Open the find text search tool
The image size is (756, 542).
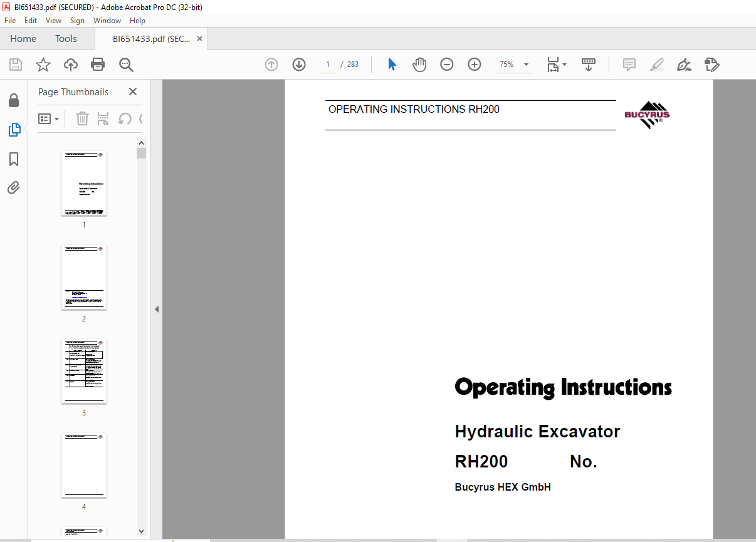(x=126, y=65)
